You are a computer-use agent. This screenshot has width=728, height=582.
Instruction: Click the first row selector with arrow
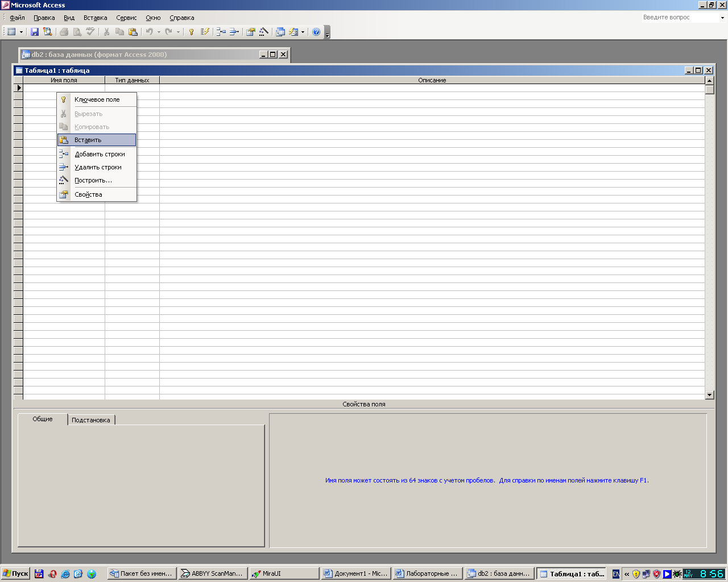point(18,88)
